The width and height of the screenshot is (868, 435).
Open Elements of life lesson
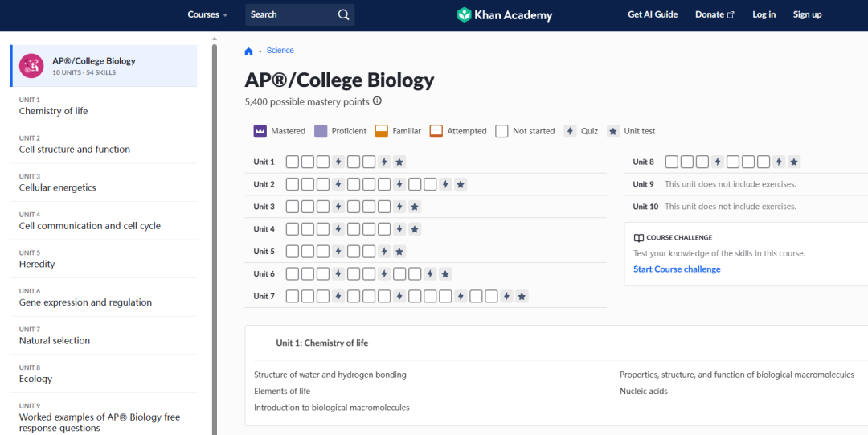pyautogui.click(x=282, y=392)
